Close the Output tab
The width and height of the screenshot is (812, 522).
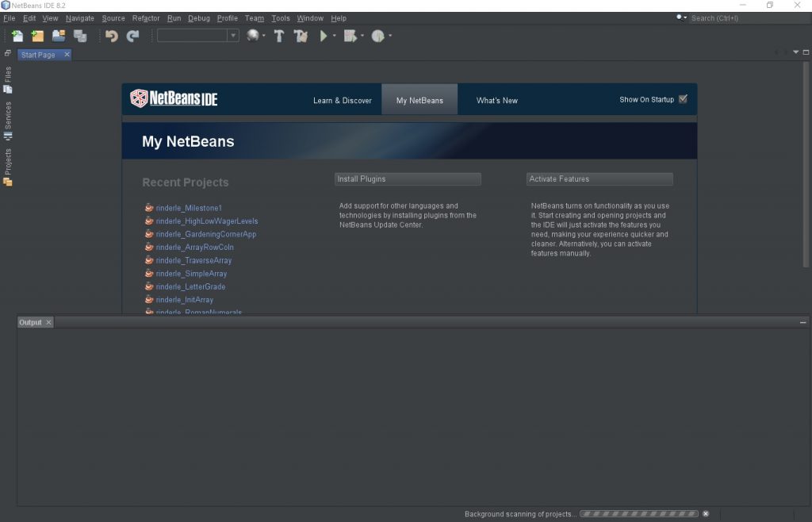point(48,322)
